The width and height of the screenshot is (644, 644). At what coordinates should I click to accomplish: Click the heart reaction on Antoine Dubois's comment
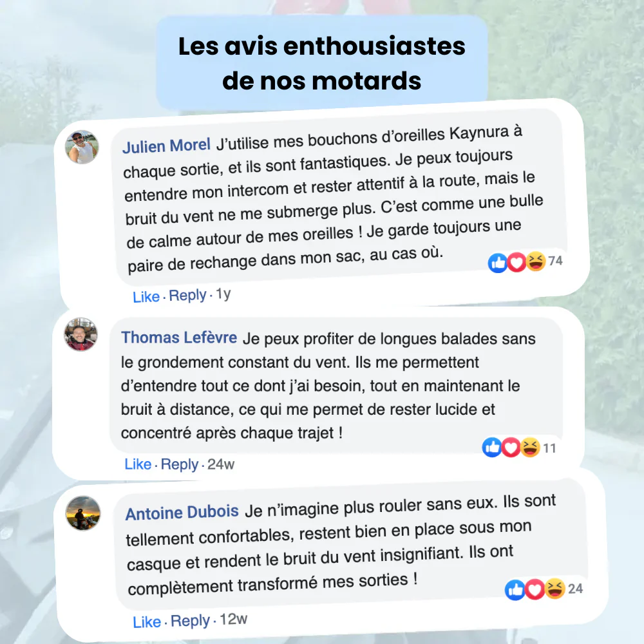[x=535, y=589]
